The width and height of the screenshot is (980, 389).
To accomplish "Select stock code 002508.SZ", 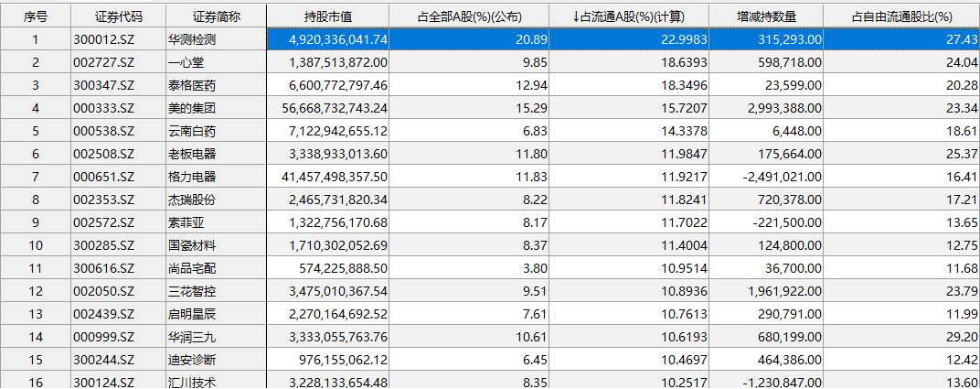I will click(x=120, y=154).
